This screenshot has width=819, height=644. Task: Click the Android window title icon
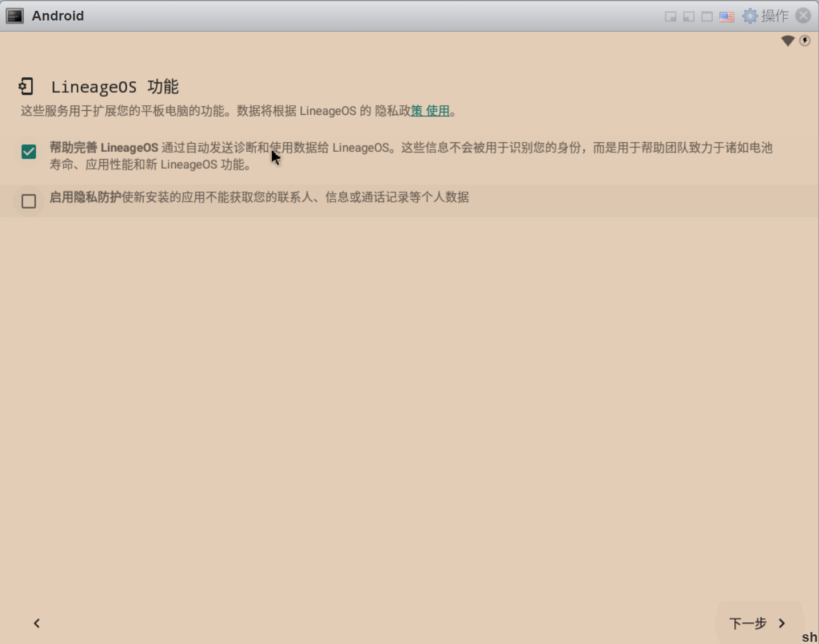pyautogui.click(x=15, y=16)
